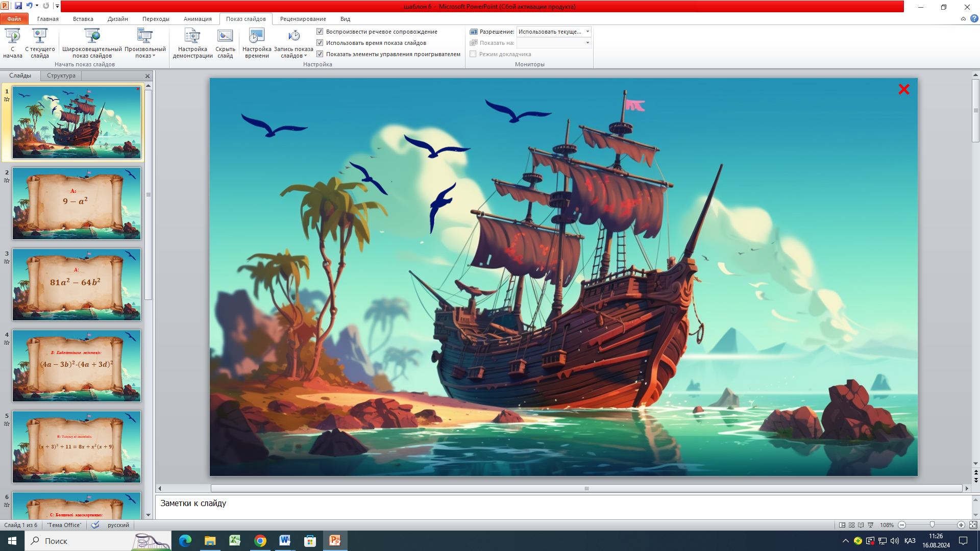
Task: Open PowerPoint icon in taskbar
Action: pyautogui.click(x=335, y=541)
